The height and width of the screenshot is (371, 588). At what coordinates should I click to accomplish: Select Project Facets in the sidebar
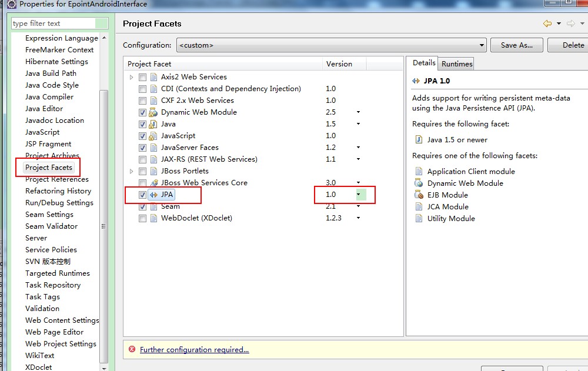point(49,168)
